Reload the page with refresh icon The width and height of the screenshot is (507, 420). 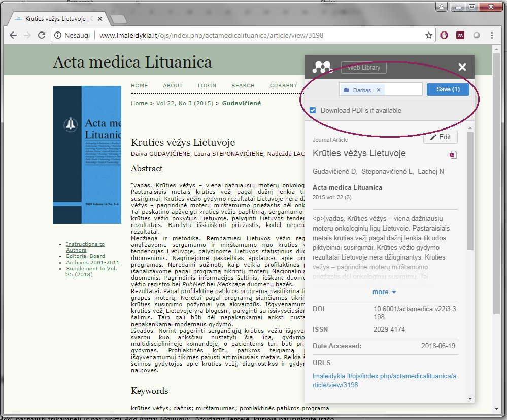point(42,36)
